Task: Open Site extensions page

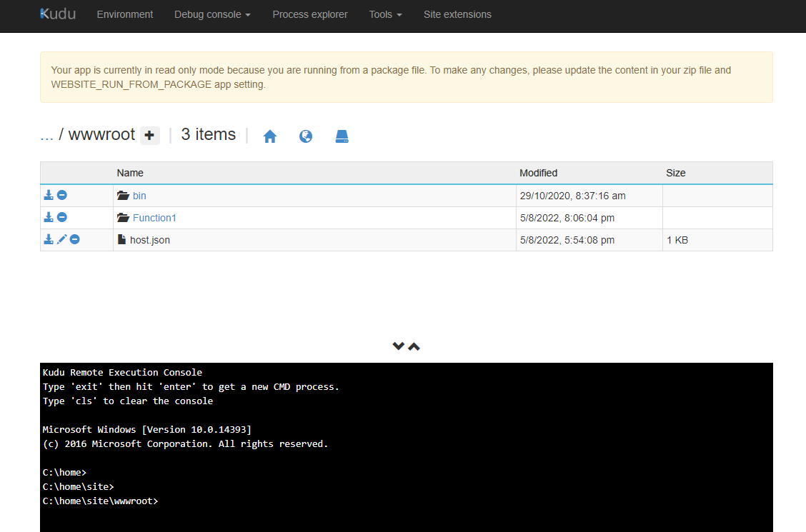Action: [457, 14]
